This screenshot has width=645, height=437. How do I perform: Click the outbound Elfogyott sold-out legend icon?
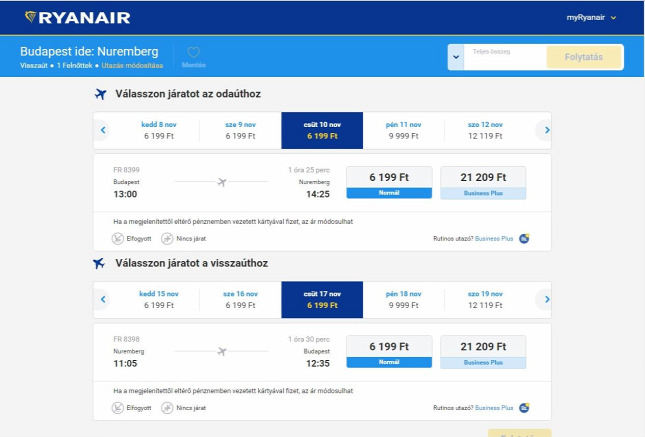click(x=118, y=239)
